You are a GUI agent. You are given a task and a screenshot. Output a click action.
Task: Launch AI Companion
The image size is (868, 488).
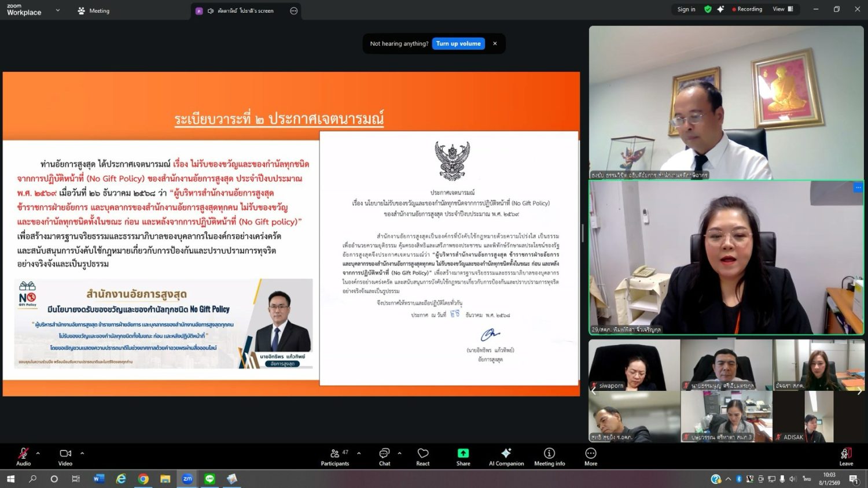(506, 456)
